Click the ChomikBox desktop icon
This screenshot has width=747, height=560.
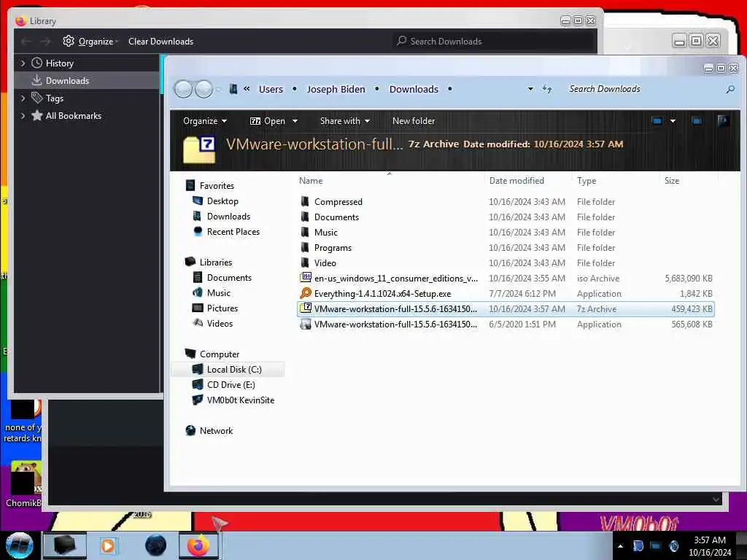(23, 484)
